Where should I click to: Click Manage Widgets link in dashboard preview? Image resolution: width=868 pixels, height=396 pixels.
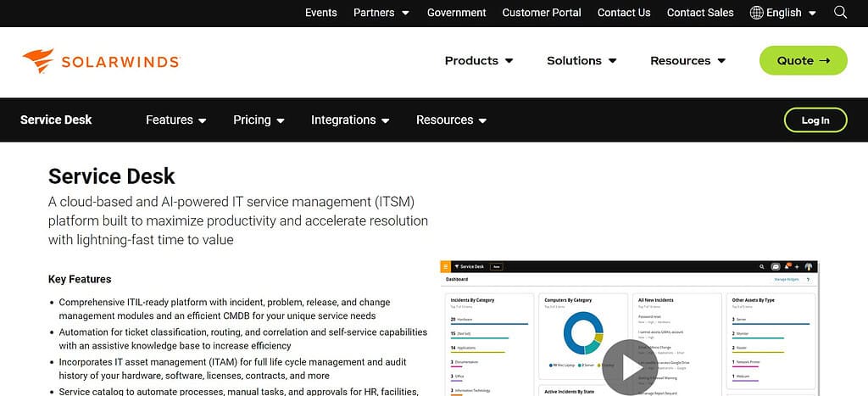(787, 280)
